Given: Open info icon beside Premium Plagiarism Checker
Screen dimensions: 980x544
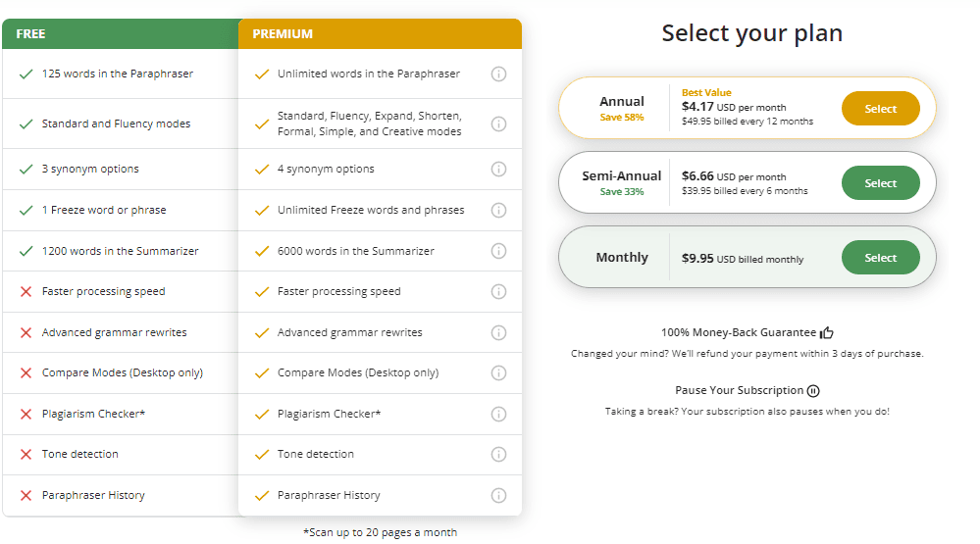Looking at the screenshot, I should coord(498,414).
